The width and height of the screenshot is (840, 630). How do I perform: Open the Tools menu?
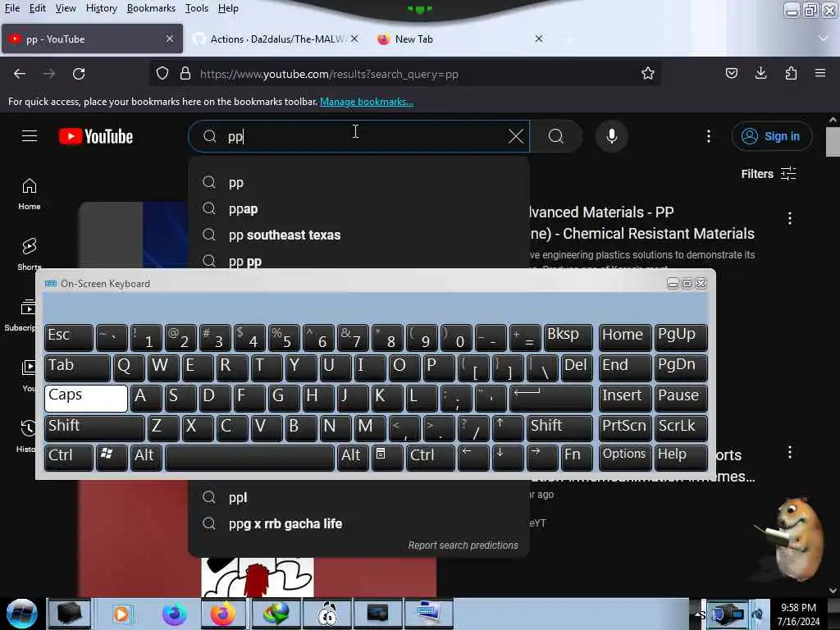(x=197, y=8)
